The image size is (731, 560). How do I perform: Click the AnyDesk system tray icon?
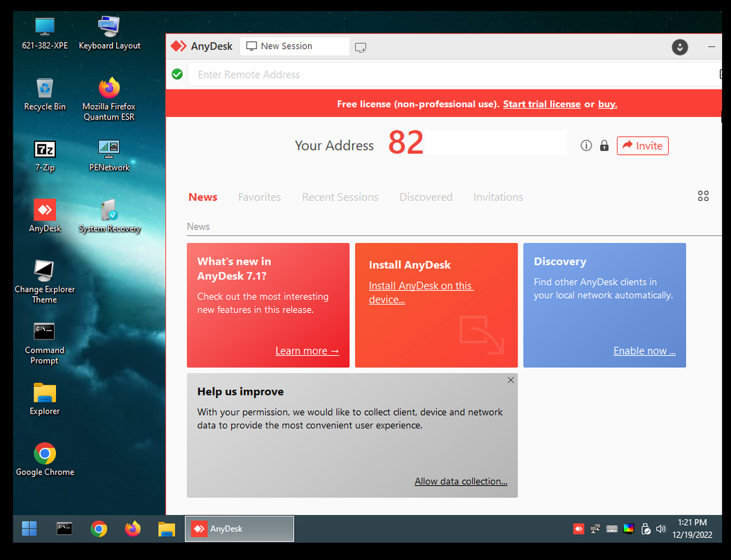click(x=578, y=528)
